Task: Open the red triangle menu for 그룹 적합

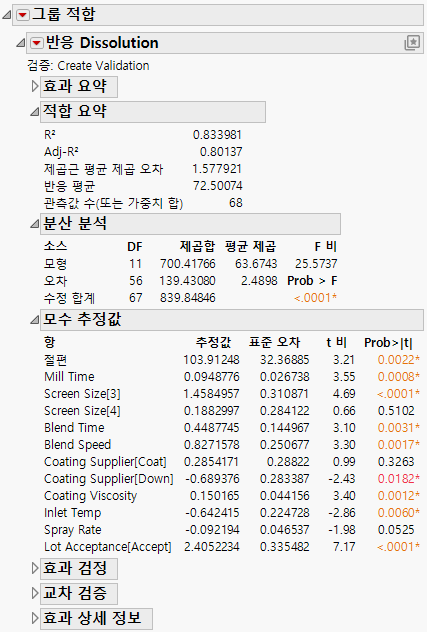Action: pyautogui.click(x=23, y=15)
